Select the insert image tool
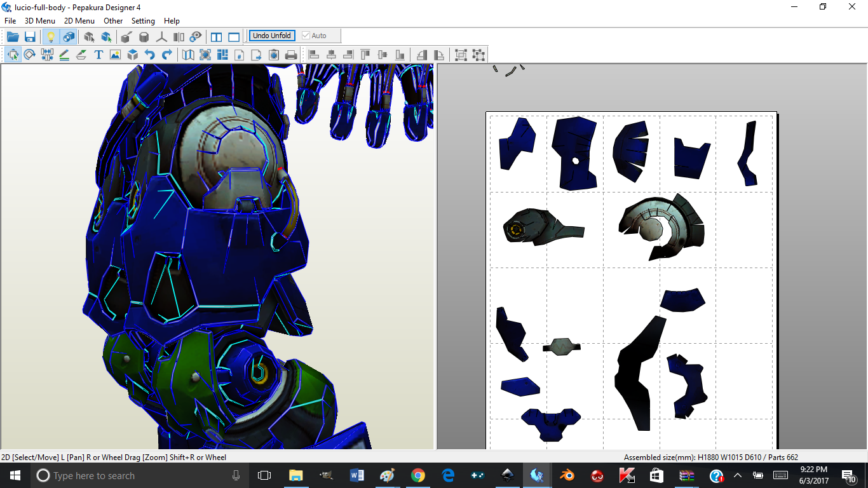Viewport: 868px width, 488px height. pos(115,55)
